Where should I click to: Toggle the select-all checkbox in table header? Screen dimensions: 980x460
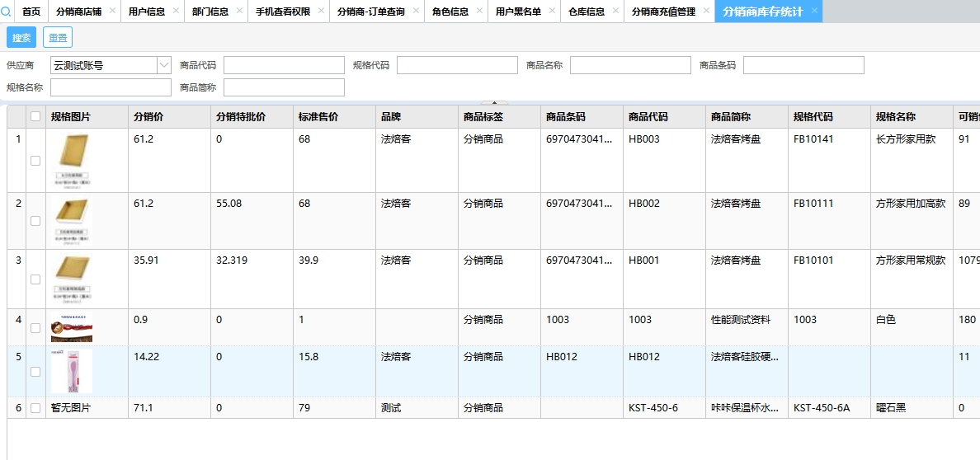click(x=35, y=117)
